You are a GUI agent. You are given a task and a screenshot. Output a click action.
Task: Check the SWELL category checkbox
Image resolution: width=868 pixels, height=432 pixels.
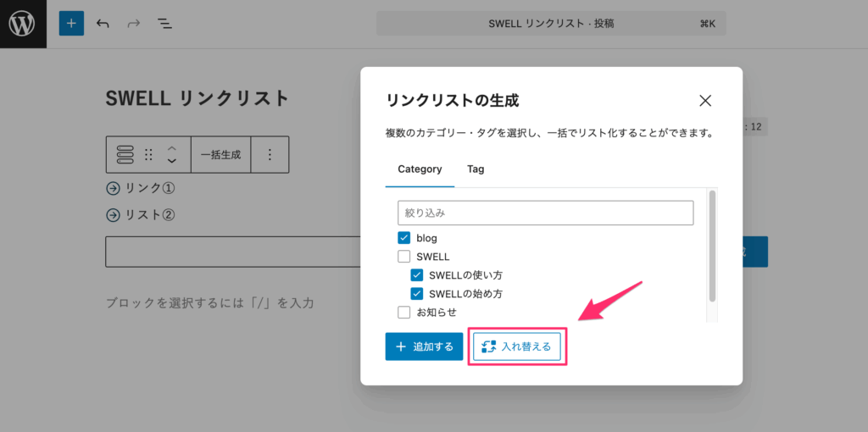[x=403, y=257]
